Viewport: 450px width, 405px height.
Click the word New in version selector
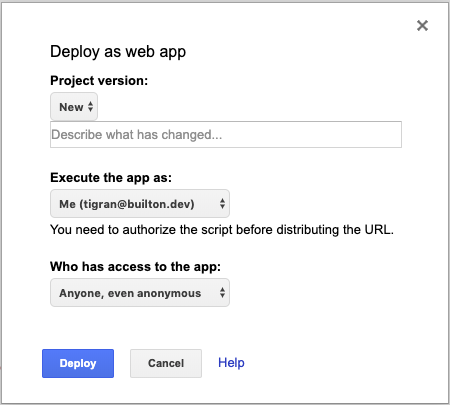point(71,107)
